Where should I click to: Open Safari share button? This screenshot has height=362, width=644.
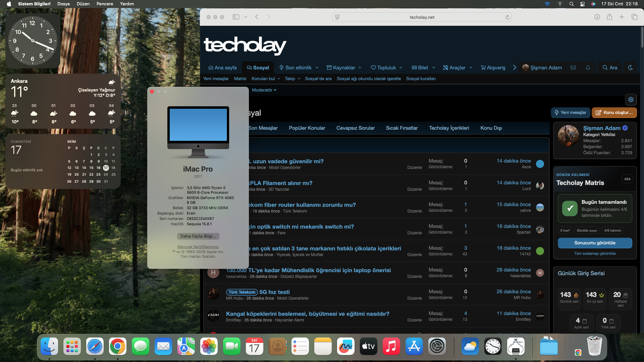point(609,17)
